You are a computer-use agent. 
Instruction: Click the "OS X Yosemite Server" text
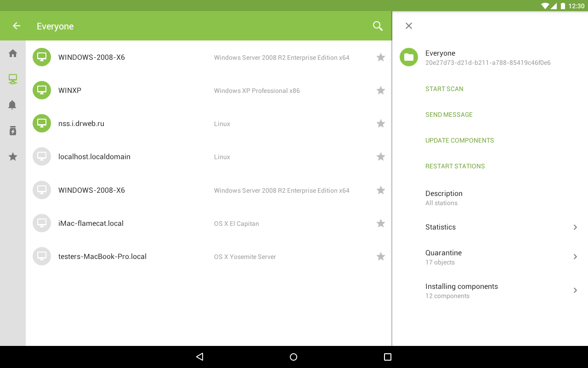[245, 257]
